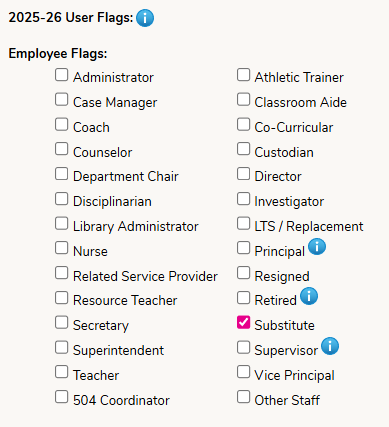389x427 pixels.
Task: Enable the Custodian flag
Action: click(243, 149)
